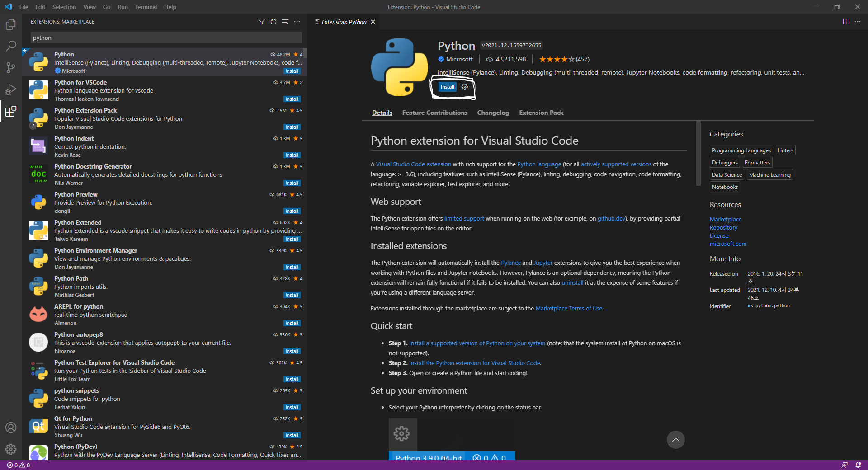Viewport: 868px width, 470px height.
Task: Install the Python Preview extension
Action: pos(292,211)
